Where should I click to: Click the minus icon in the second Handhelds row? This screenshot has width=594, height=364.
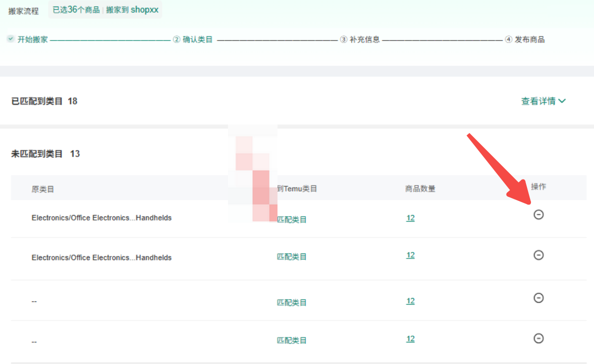(x=538, y=255)
